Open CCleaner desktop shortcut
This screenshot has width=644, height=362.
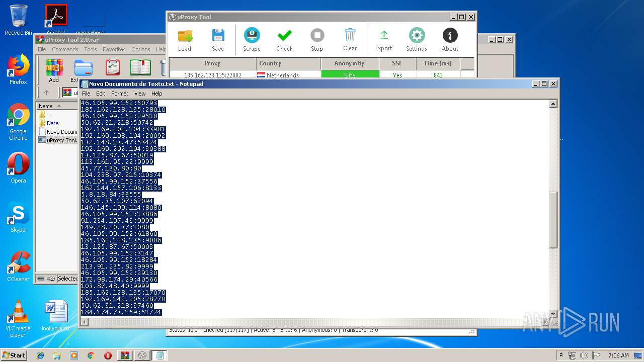18,266
